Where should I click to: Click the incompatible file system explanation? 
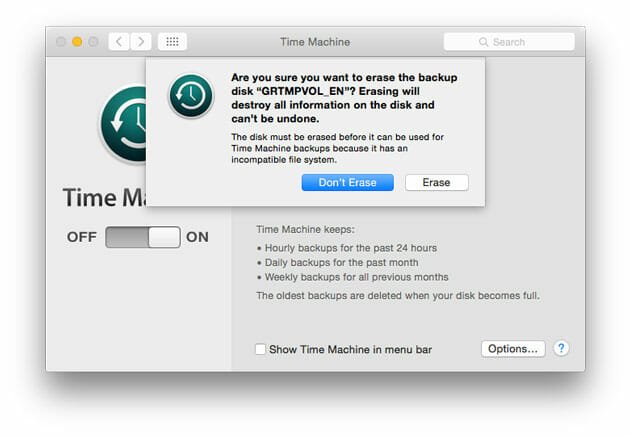pyautogui.click(x=338, y=148)
